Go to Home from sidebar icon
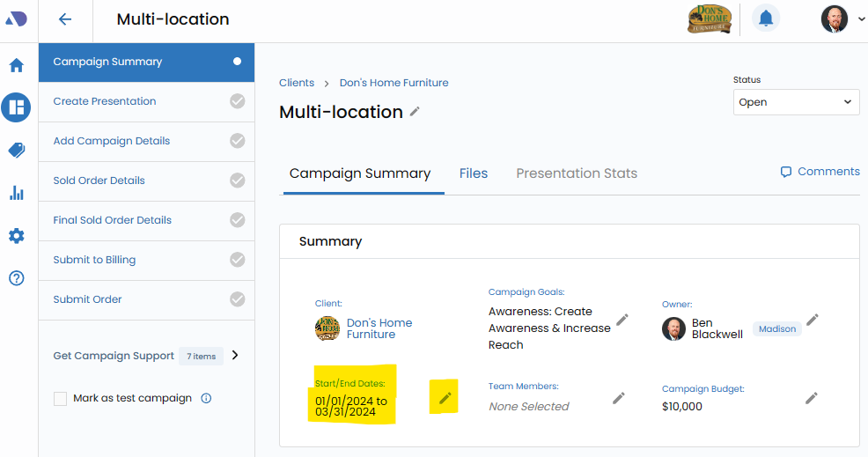868x457 pixels. click(x=16, y=65)
